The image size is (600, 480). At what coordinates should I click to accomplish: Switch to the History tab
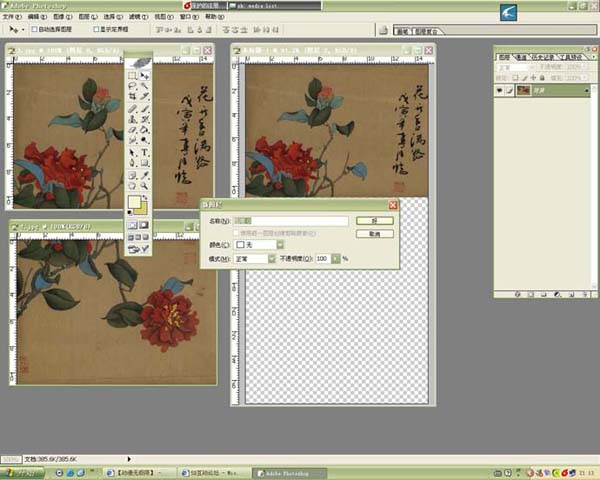pos(542,57)
